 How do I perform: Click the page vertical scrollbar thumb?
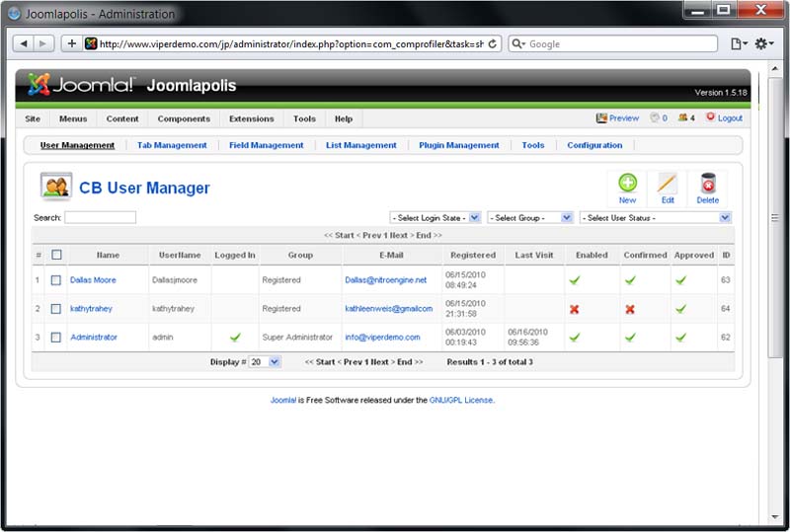tap(774, 217)
